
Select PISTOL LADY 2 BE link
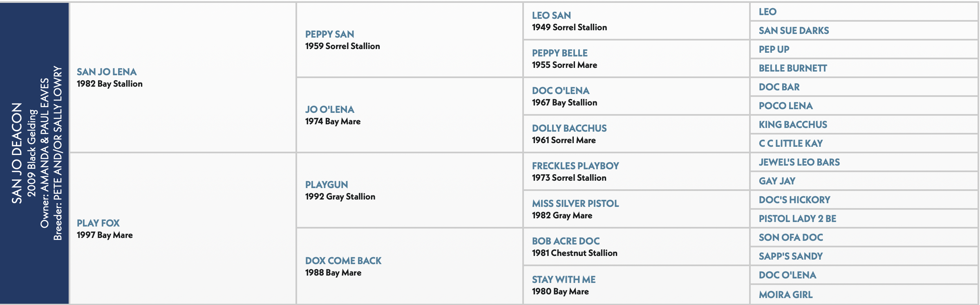point(797,219)
